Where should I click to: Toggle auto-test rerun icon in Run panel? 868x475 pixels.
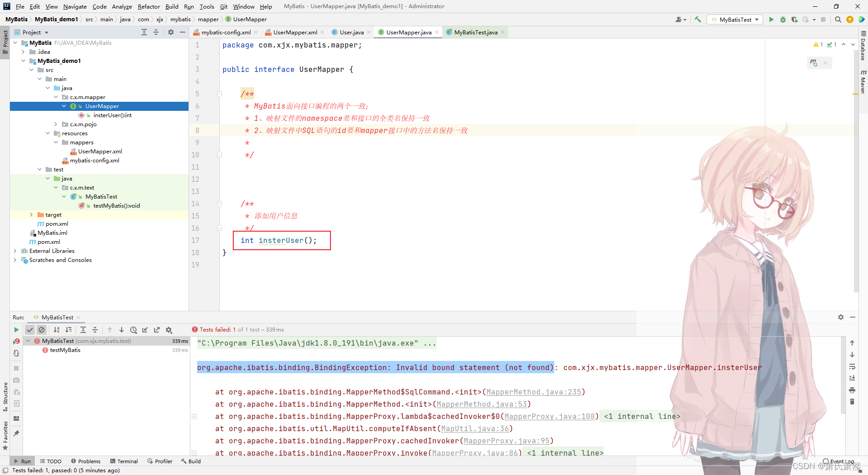(x=16, y=353)
